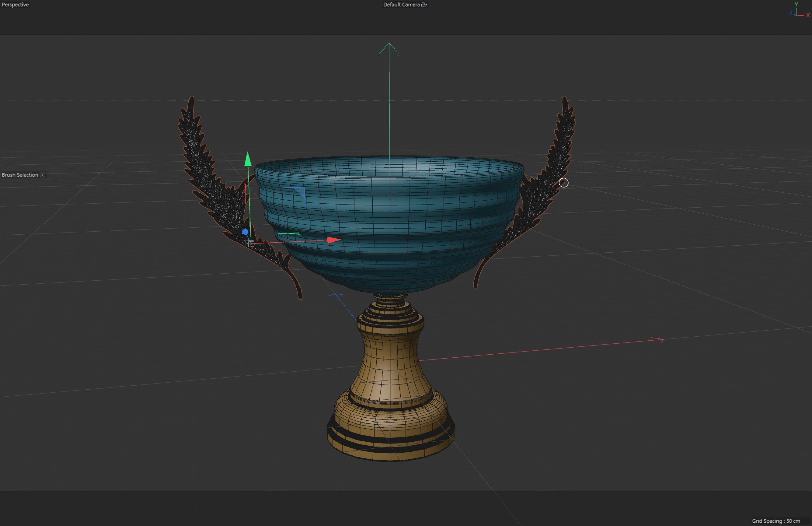Click the Brush Selection tool label
The image size is (812, 526).
tap(20, 175)
